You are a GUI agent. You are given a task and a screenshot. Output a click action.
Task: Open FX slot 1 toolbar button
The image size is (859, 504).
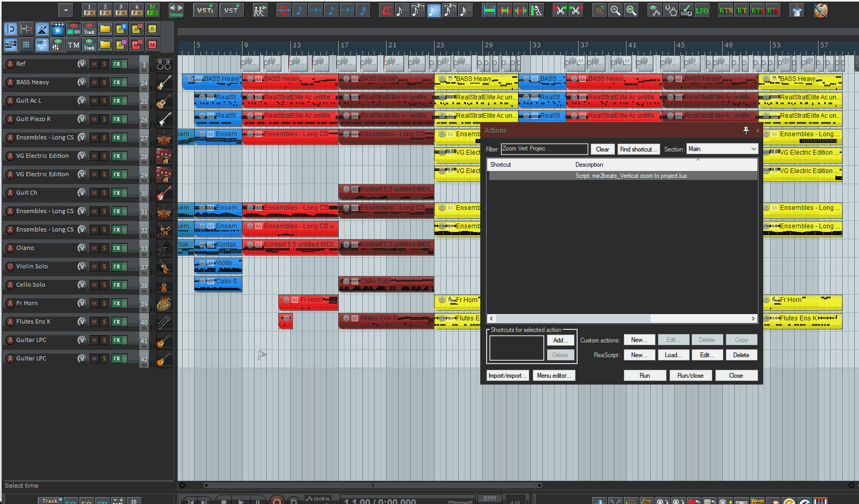89,10
